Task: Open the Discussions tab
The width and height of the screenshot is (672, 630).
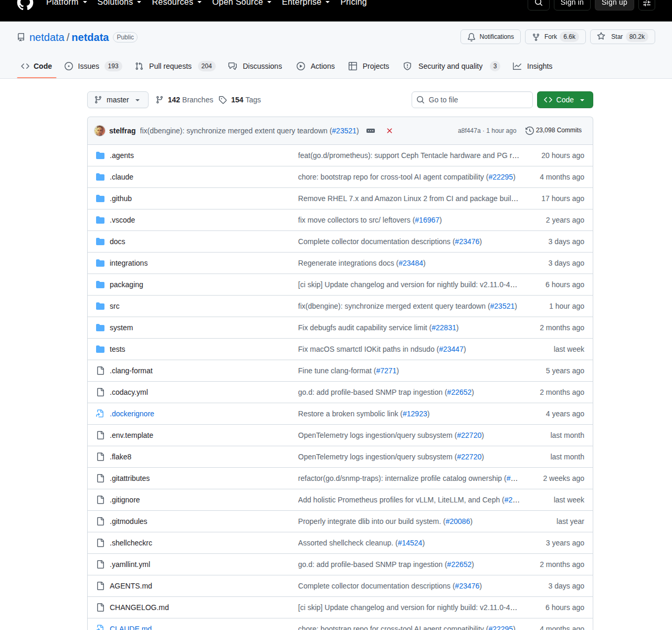Action: 255,66
